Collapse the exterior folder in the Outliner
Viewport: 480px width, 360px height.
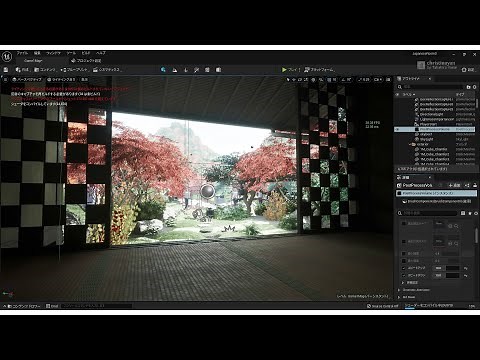click(410, 144)
